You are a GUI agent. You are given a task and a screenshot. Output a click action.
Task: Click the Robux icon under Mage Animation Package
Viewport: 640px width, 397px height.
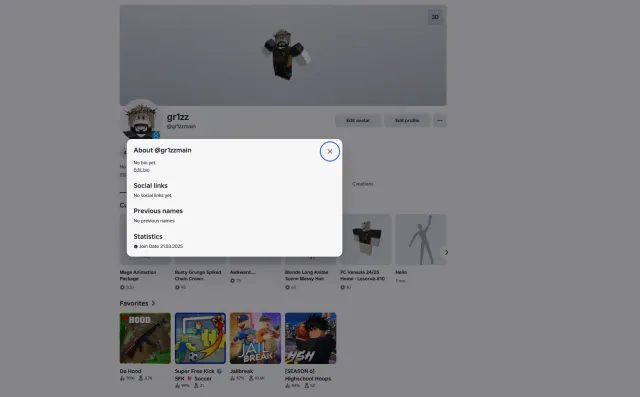tap(122, 287)
